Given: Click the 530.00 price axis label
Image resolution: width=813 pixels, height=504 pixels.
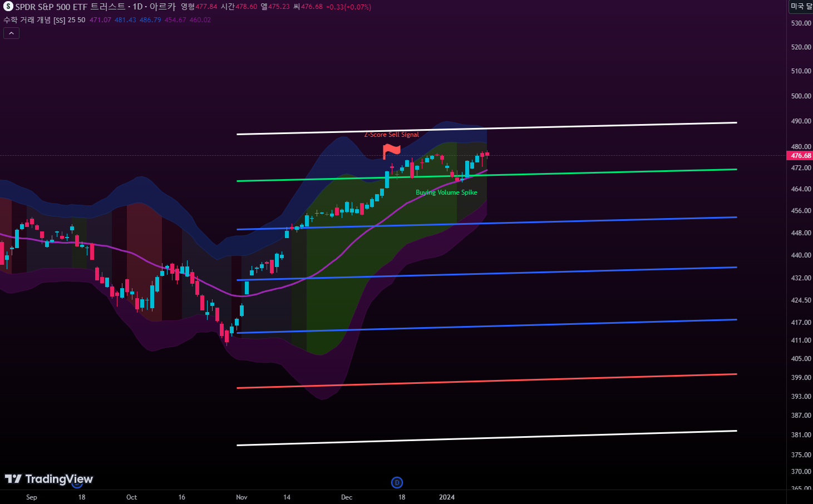Looking at the screenshot, I should [x=801, y=23].
